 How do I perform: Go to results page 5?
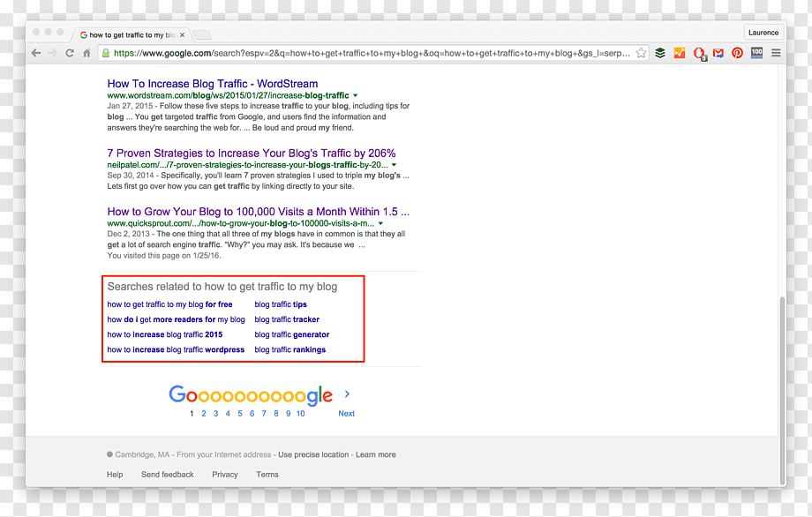click(240, 414)
